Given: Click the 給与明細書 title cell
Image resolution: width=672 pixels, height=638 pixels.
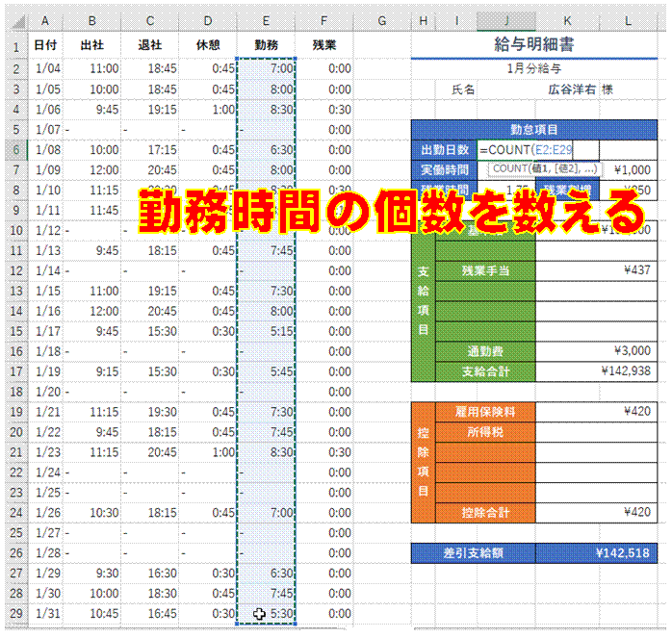Looking at the screenshot, I should (534, 44).
